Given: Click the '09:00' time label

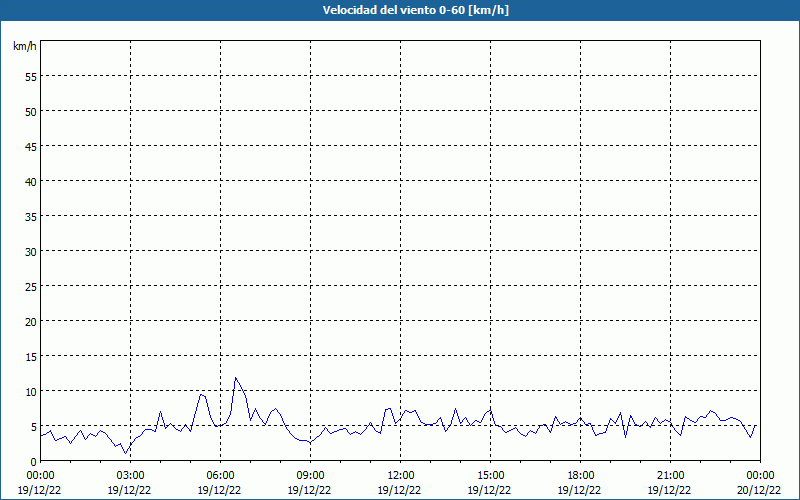Looking at the screenshot, I should coord(310,476).
